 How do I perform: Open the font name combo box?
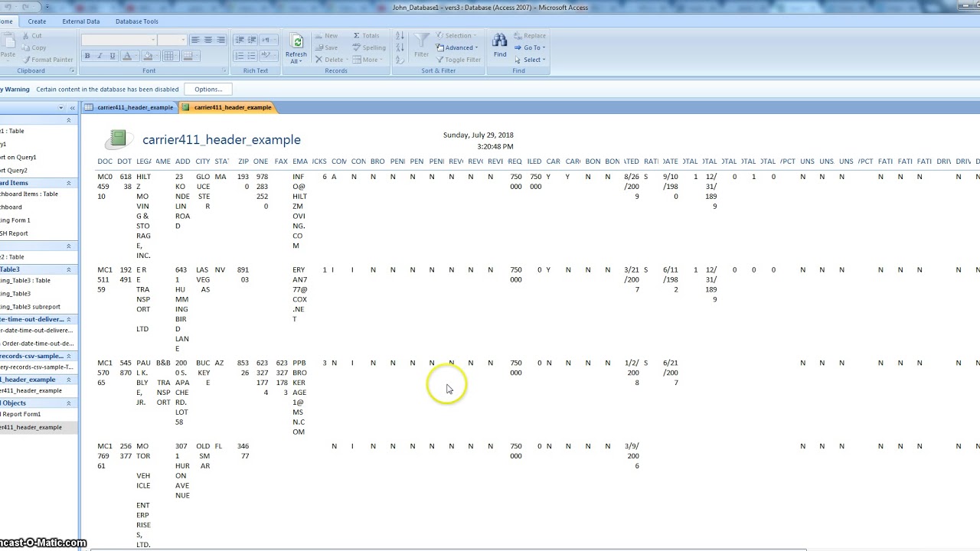[x=119, y=40]
